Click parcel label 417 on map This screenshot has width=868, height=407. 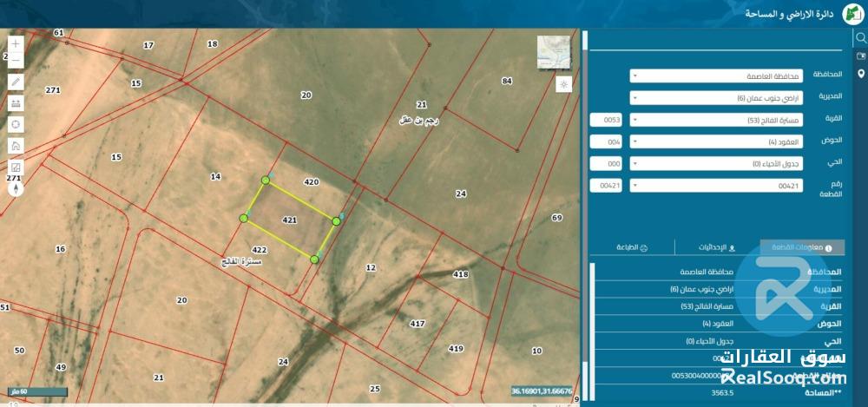point(418,323)
